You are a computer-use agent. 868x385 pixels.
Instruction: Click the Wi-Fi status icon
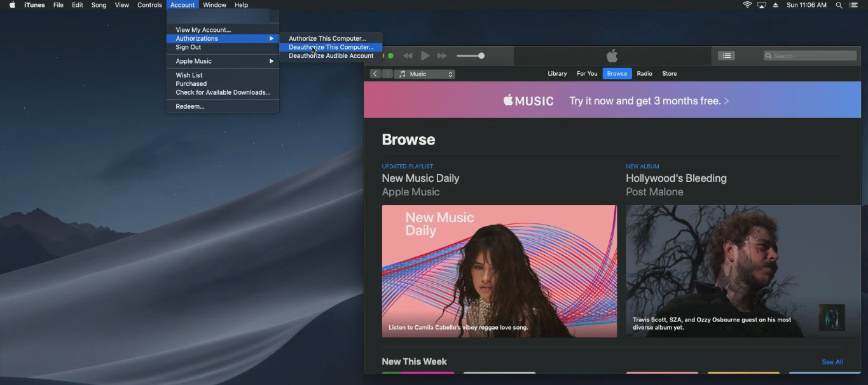pos(747,5)
